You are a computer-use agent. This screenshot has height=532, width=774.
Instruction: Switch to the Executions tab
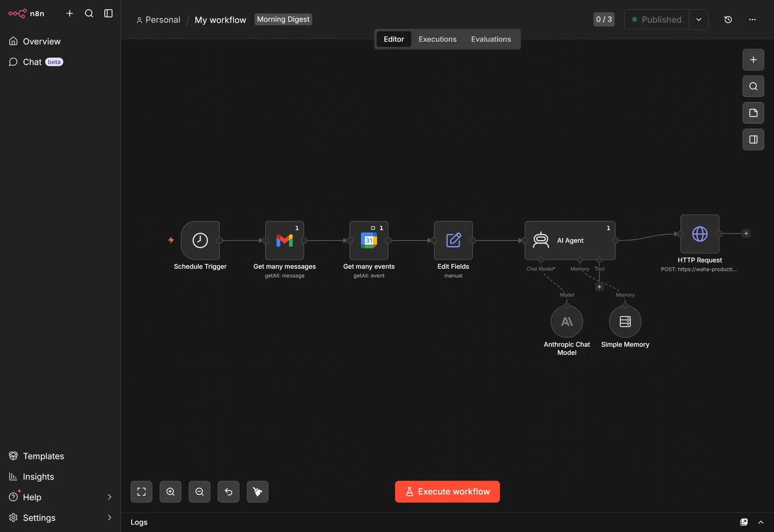pyautogui.click(x=438, y=39)
